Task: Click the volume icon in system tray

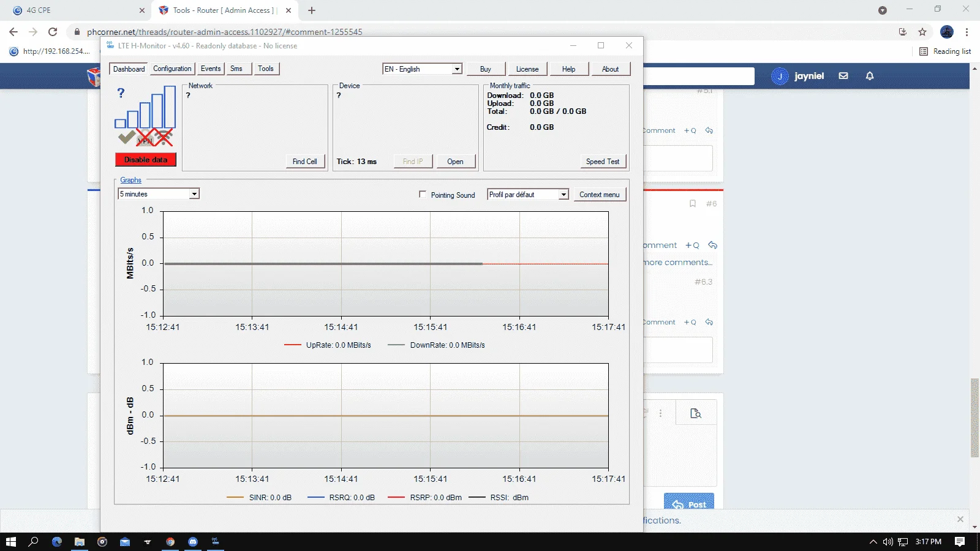Action: click(888, 542)
